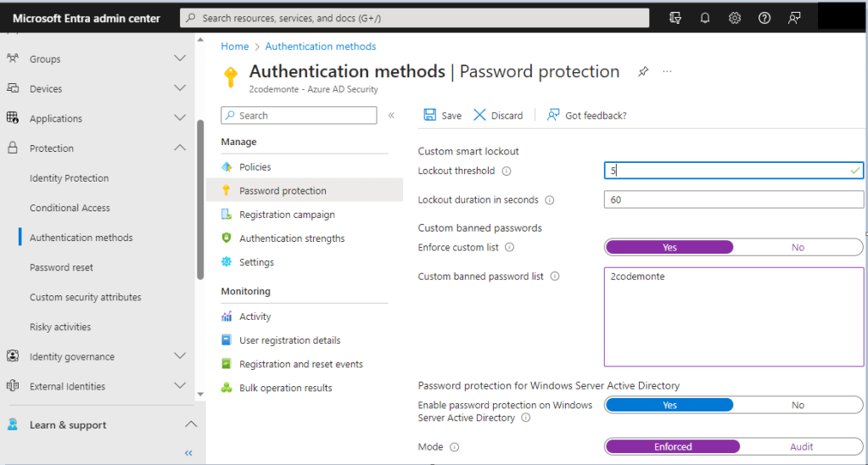Image resolution: width=868 pixels, height=465 pixels.
Task: Open Registration campaign menu item
Action: pyautogui.click(x=287, y=215)
